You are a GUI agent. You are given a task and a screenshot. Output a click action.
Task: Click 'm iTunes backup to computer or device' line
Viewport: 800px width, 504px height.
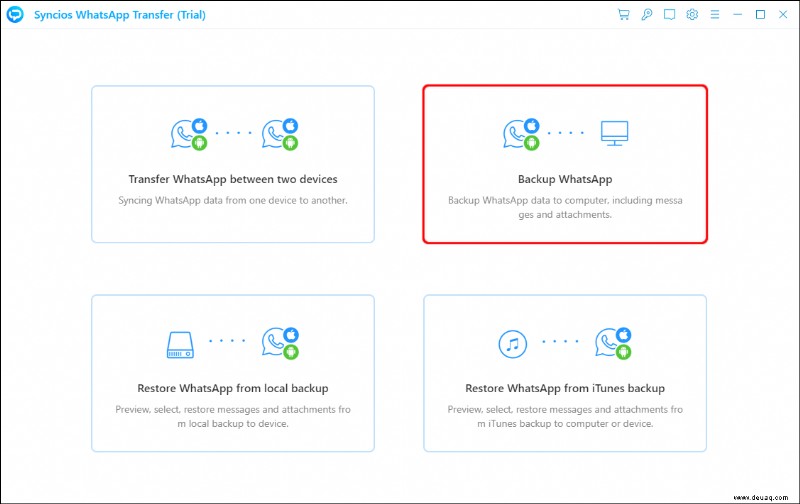click(565, 424)
